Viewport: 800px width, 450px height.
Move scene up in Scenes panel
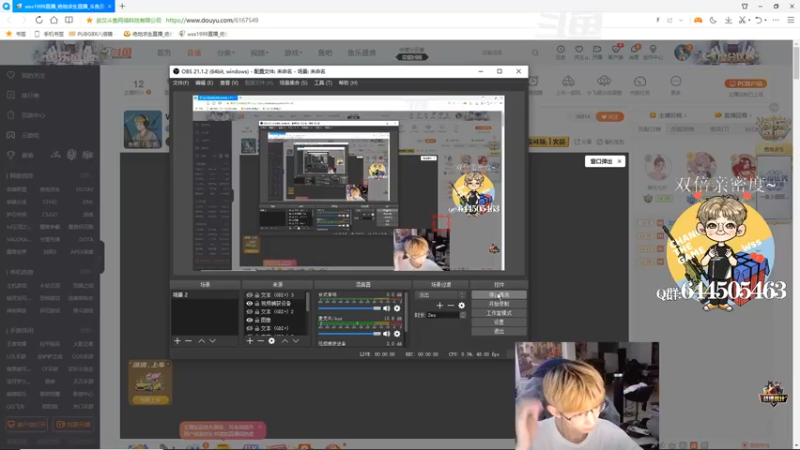[x=202, y=340]
